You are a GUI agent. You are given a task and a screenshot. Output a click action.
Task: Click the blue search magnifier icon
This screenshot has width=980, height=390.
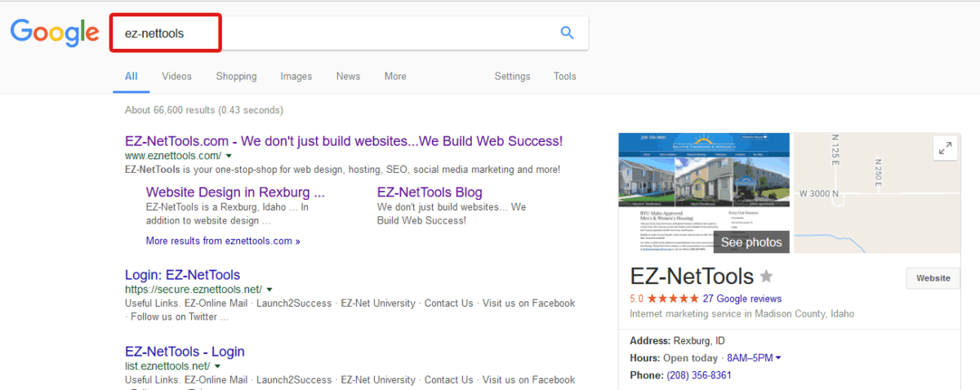(567, 33)
